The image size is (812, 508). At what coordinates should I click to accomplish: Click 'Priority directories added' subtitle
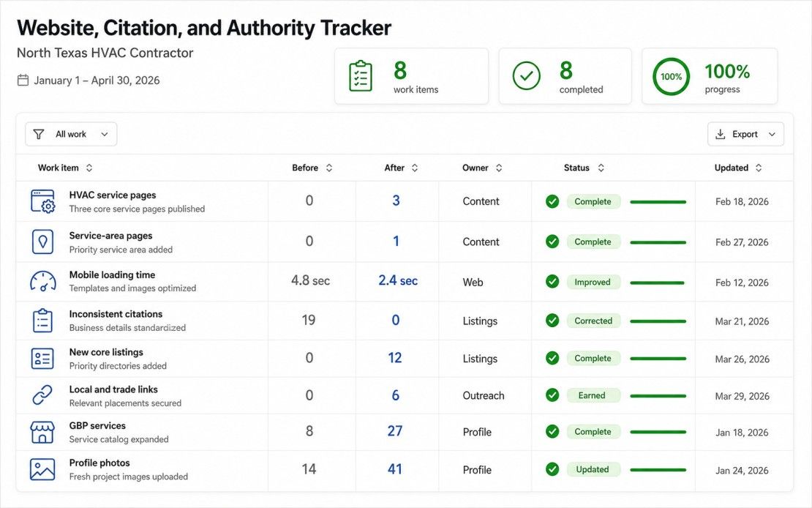tap(118, 366)
